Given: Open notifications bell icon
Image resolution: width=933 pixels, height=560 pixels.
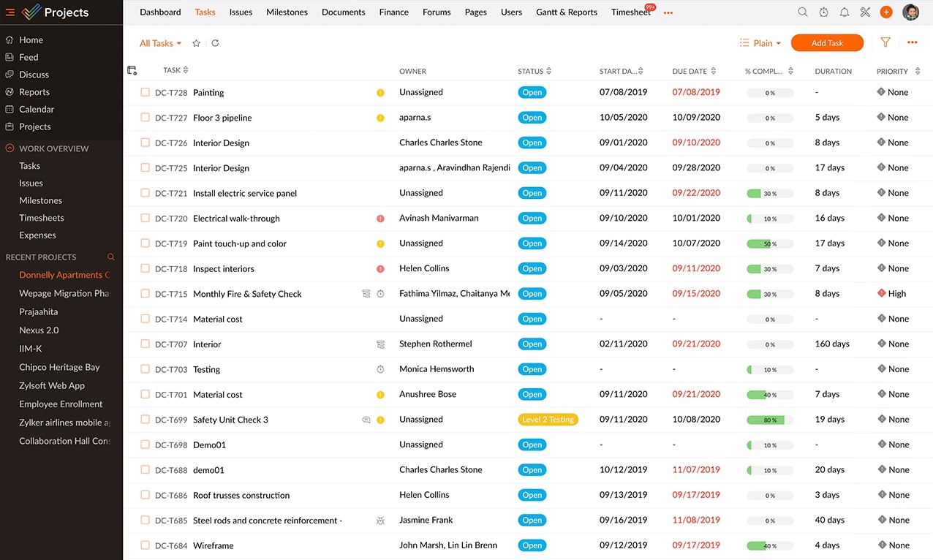Looking at the screenshot, I should 845,12.
